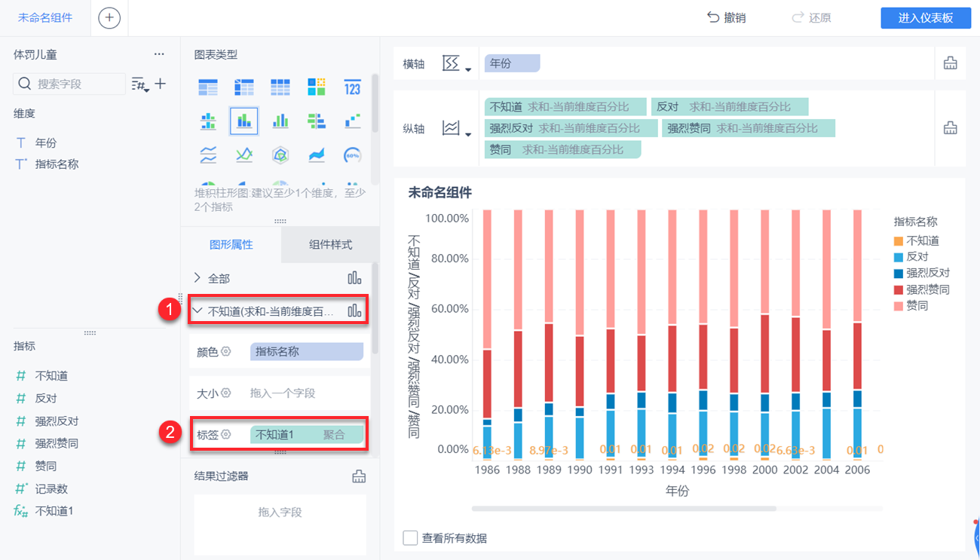Open 不知道 求和 pill in 纵轴
The image size is (980, 560).
(565, 107)
